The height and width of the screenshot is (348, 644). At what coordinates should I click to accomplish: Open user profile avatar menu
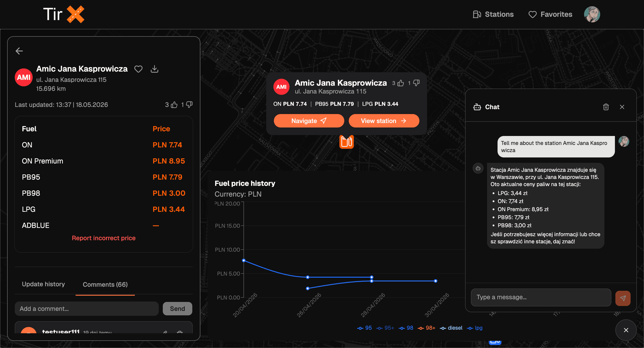coord(592,14)
